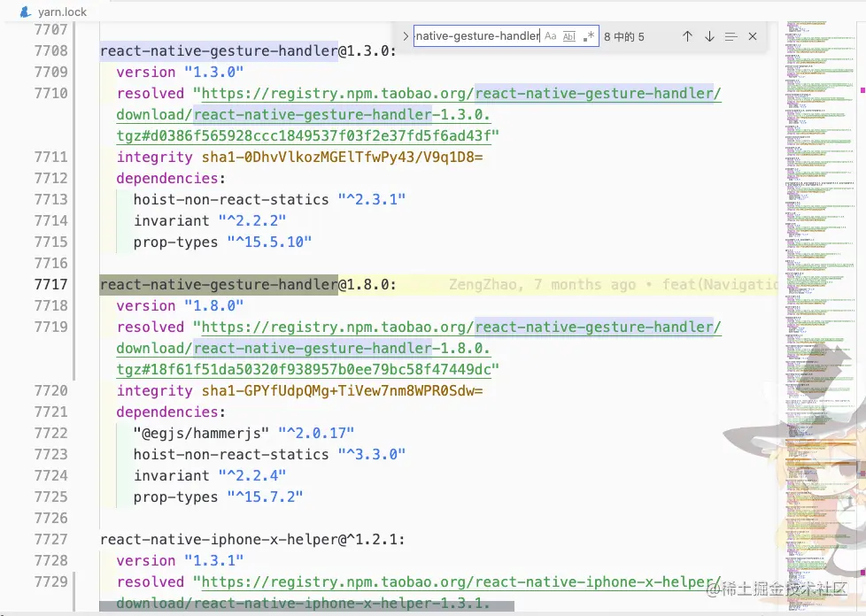866x616 pixels.
Task: Click the minimap code overview
Action: point(820,314)
